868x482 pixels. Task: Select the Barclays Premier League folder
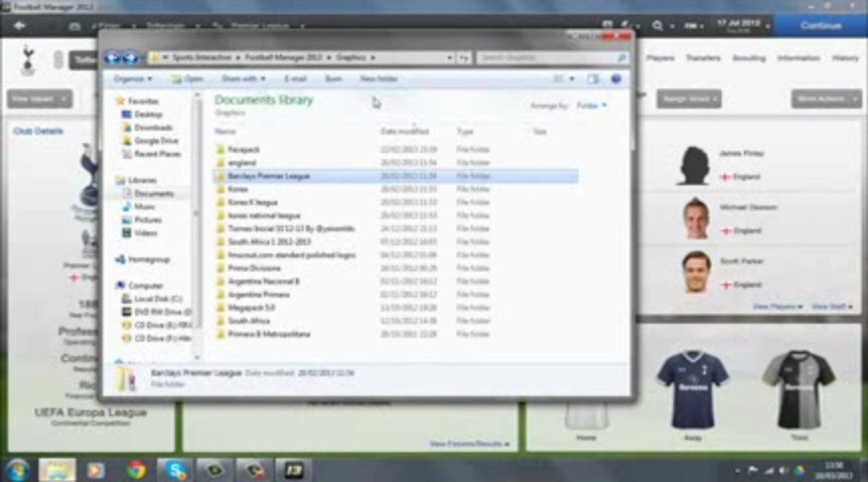click(x=395, y=176)
